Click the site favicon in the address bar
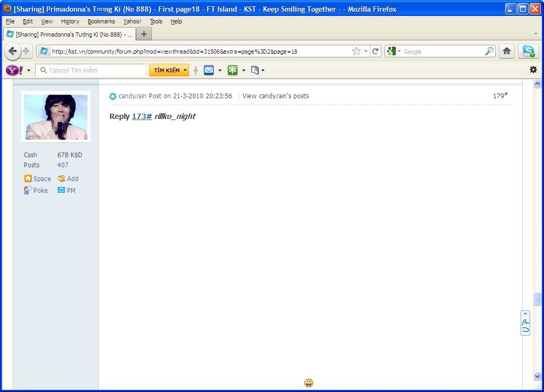 pos(44,52)
